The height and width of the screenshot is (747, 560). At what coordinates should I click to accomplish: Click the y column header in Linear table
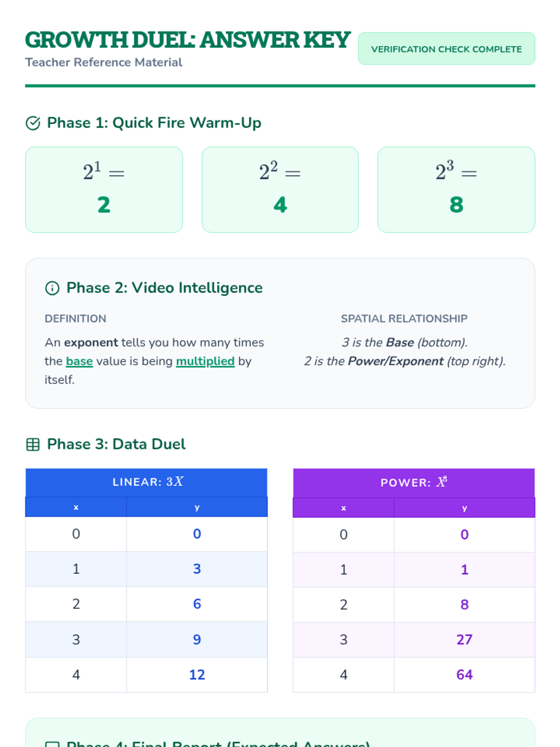click(197, 507)
